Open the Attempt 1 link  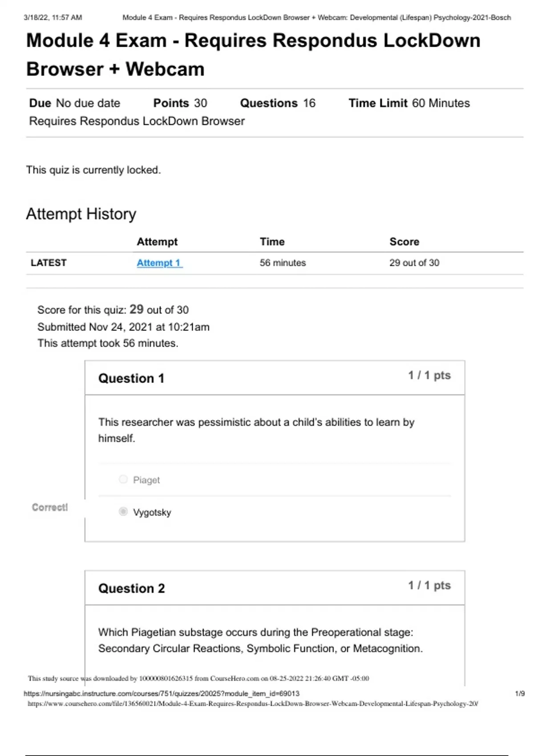(159, 263)
